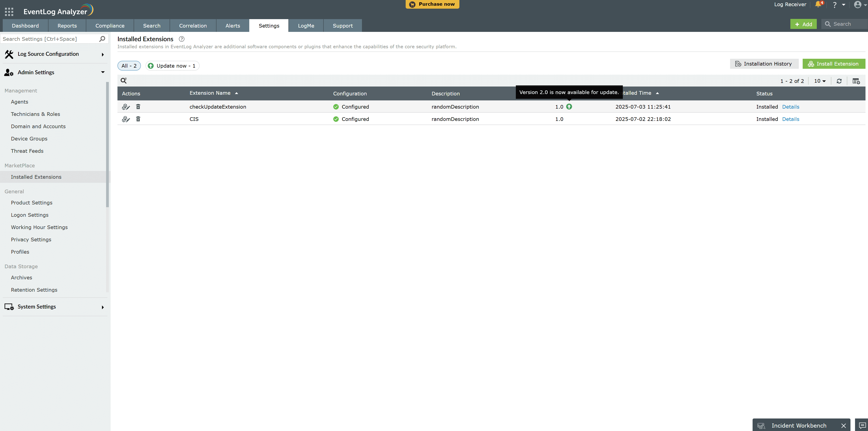Open the apps grid launcher icon
Image resolution: width=868 pixels, height=431 pixels.
[x=9, y=12]
